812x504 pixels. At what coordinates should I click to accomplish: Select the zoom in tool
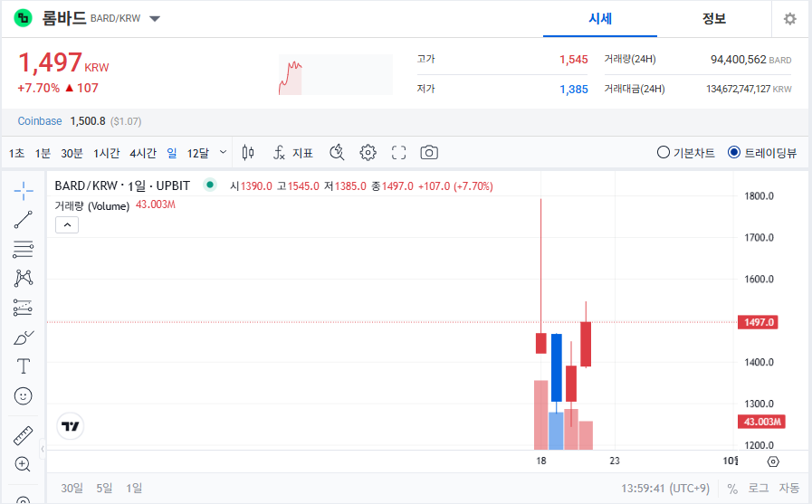tap(23, 464)
